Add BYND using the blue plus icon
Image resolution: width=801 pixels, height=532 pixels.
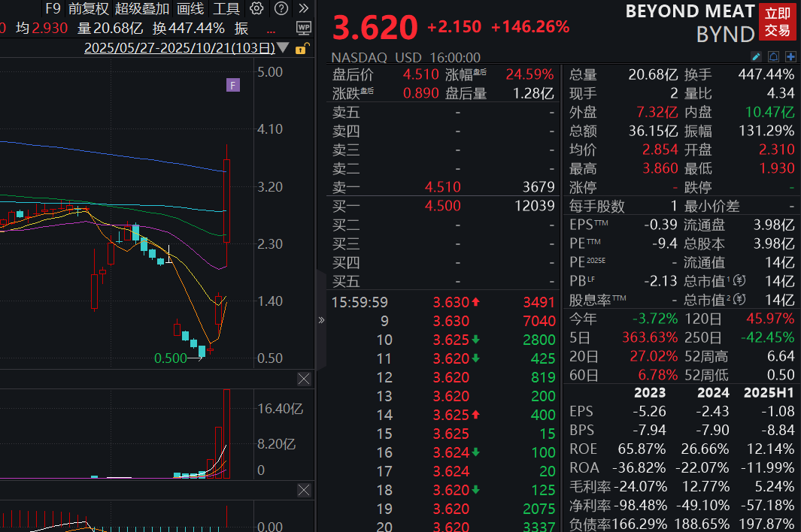(x=791, y=56)
